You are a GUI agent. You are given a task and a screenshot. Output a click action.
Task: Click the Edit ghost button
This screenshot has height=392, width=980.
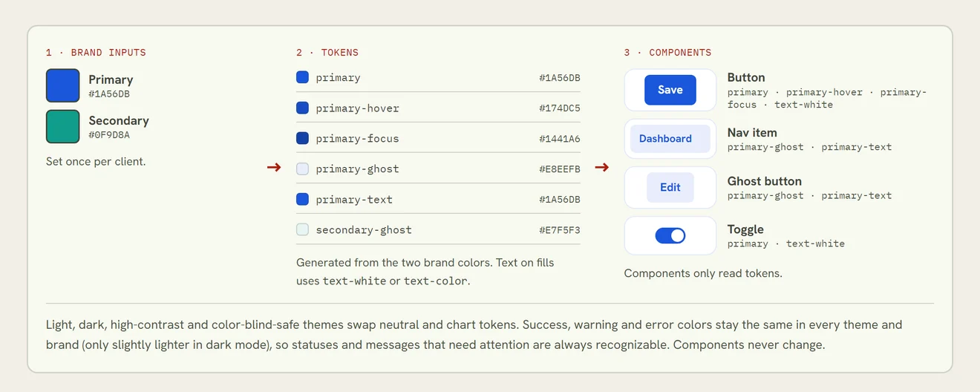(670, 188)
